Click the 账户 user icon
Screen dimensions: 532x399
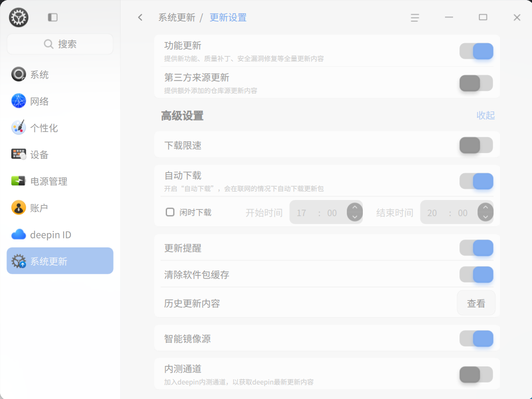(18, 208)
